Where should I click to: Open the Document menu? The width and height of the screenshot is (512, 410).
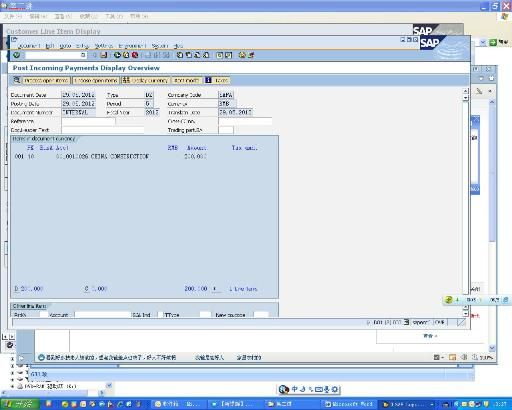coord(29,46)
